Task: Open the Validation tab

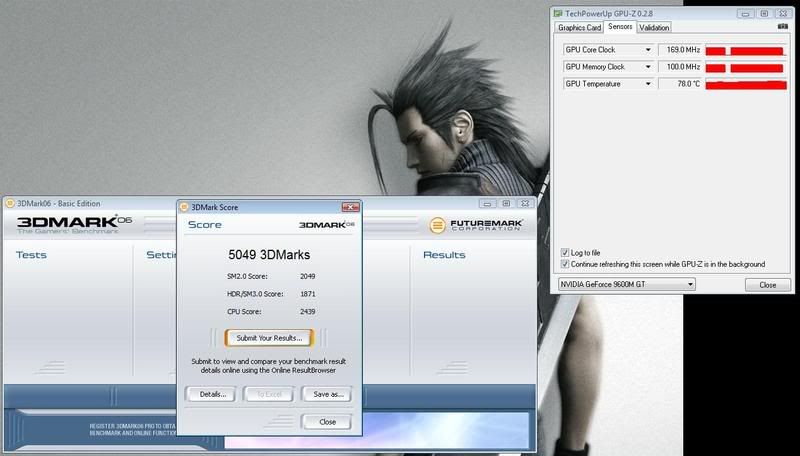Action: click(x=654, y=28)
